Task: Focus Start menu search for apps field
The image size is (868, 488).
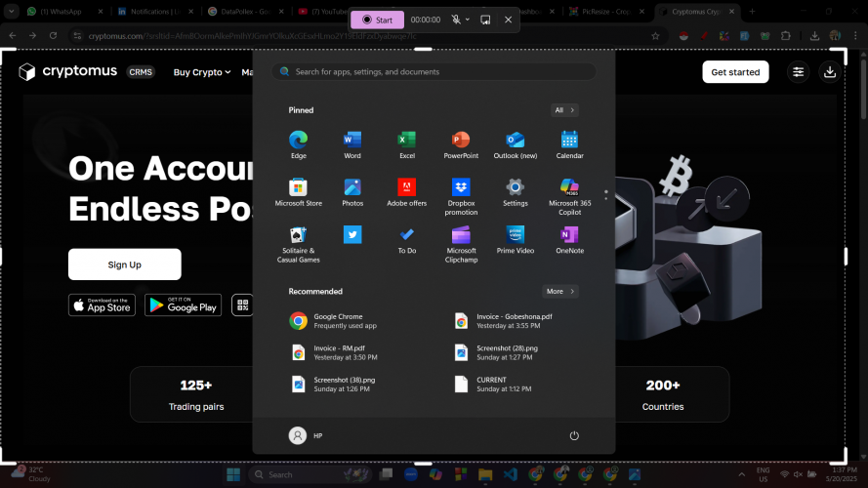Action: point(434,72)
